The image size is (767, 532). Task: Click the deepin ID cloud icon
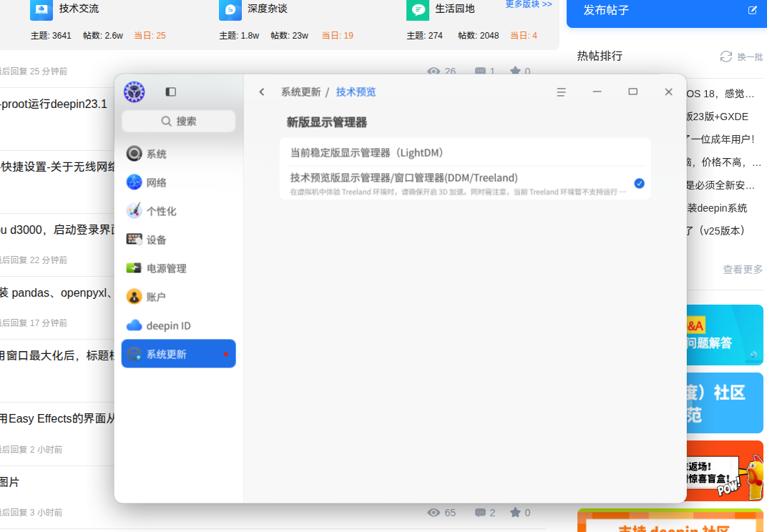coord(134,325)
